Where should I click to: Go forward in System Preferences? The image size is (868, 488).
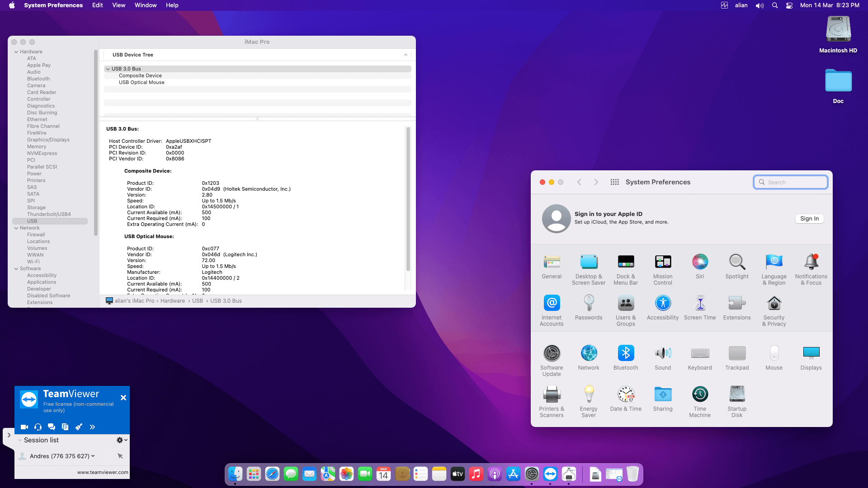[x=596, y=182]
